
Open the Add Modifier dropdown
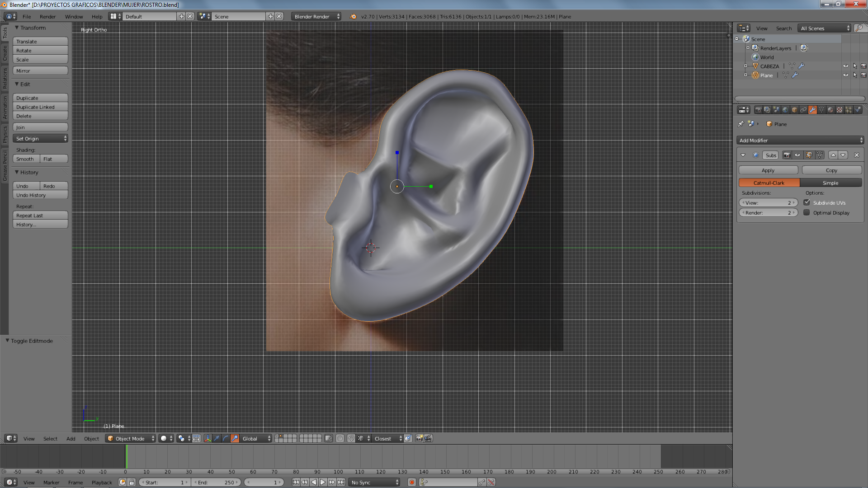pyautogui.click(x=800, y=140)
